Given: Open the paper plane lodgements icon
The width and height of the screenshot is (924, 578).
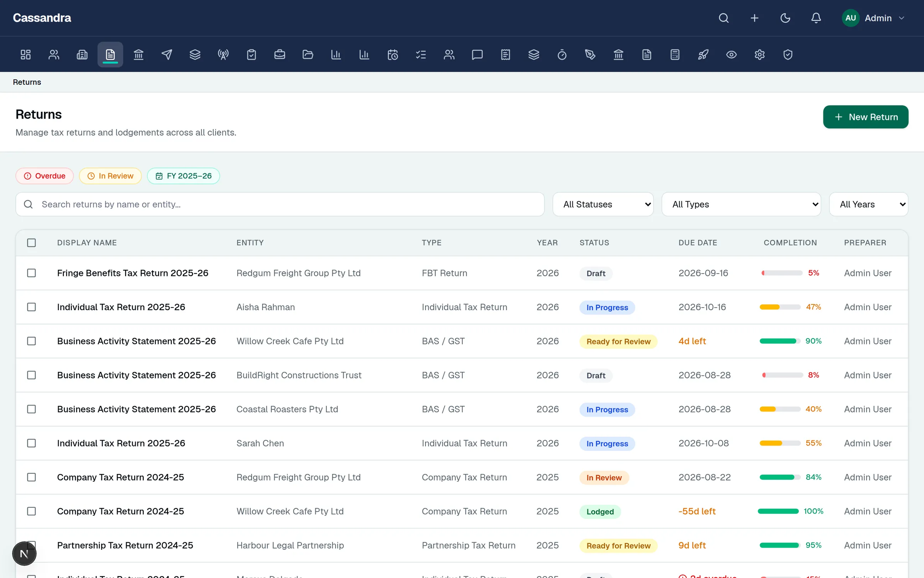Looking at the screenshot, I should [167, 55].
